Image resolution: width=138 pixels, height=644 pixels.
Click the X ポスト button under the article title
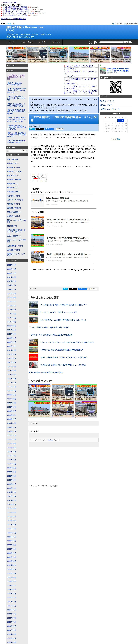39,129
